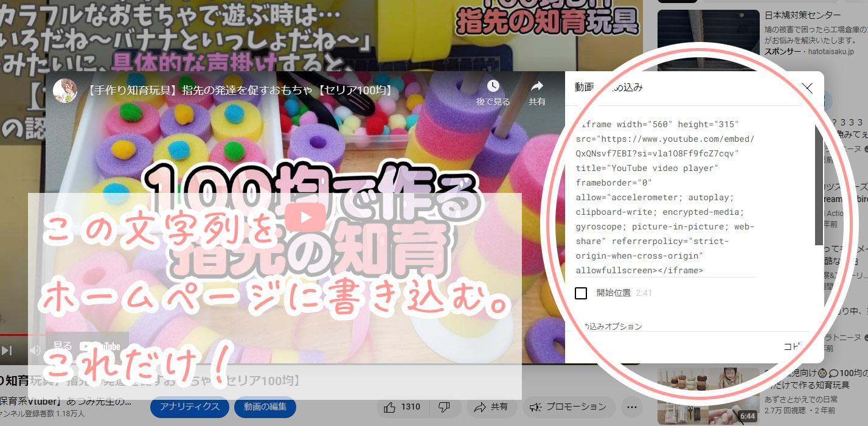Viewport: 868px width, 426px height.
Task: Click the 共有 arrow icon in embed preview
Action: pos(537,86)
